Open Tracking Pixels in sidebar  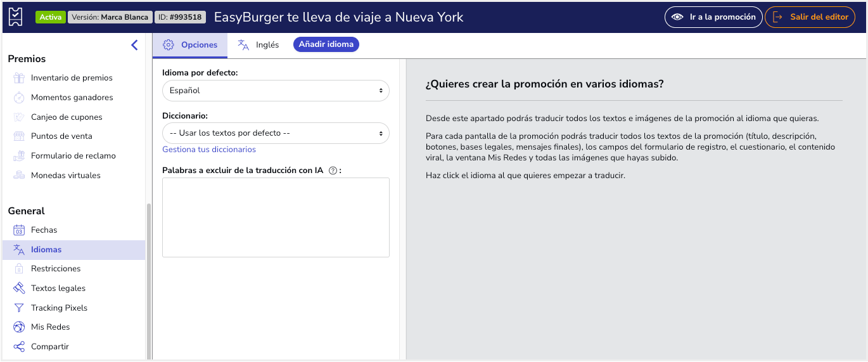click(x=73, y=308)
